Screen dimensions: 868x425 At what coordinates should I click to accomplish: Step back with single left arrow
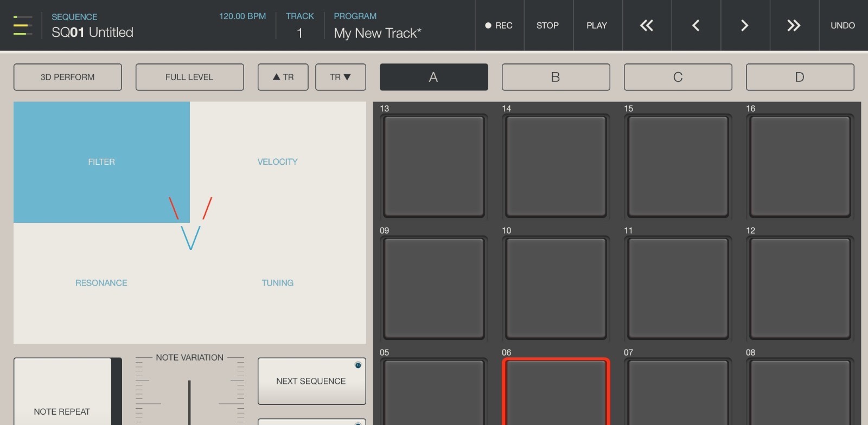pos(695,25)
